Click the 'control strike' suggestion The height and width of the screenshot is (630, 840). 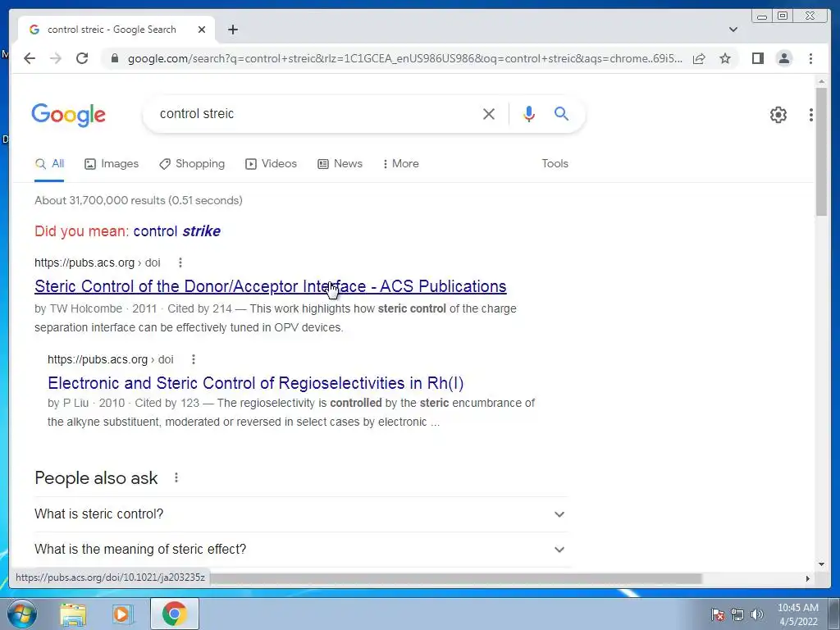pyautogui.click(x=177, y=231)
